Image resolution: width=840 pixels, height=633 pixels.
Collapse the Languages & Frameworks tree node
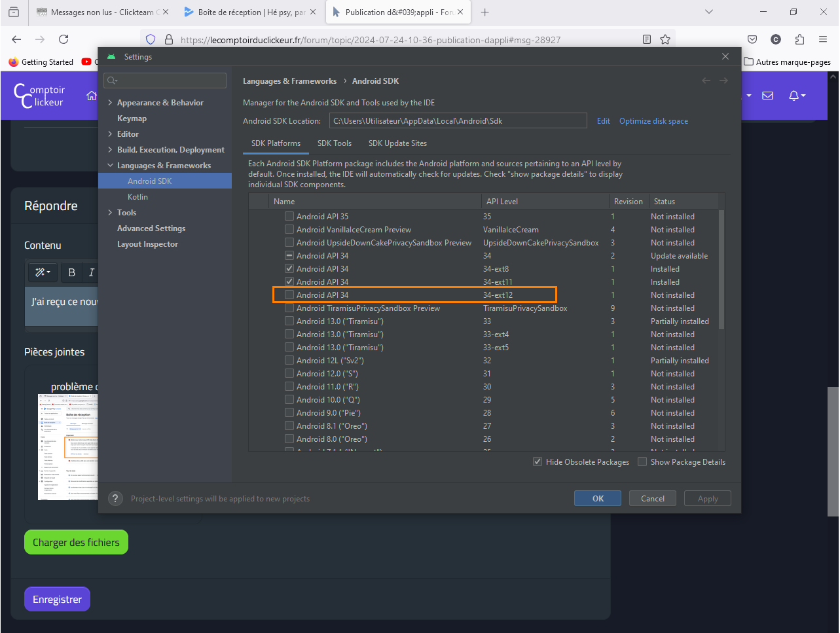(x=110, y=166)
